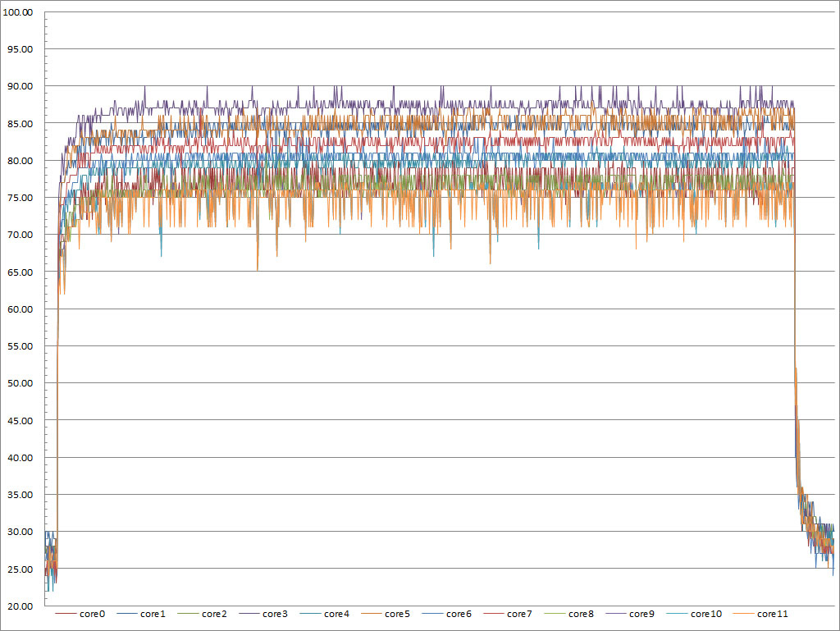Click the 60.00 axis label
Image resolution: width=840 pixels, height=631 pixels.
click(20, 309)
